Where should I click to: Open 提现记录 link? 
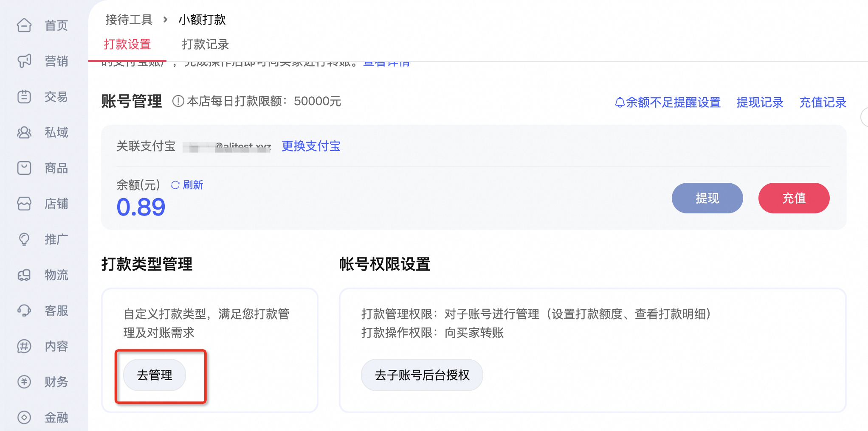pos(760,102)
